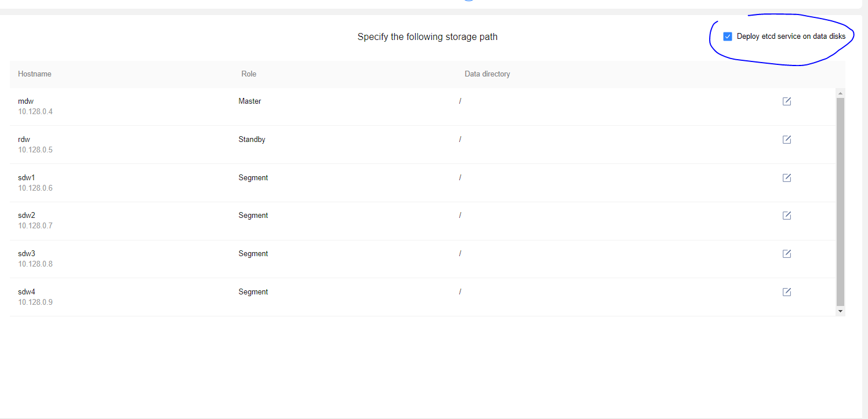This screenshot has width=868, height=419.
Task: Uncheck Deploy etcd service on data disks
Action: 728,37
